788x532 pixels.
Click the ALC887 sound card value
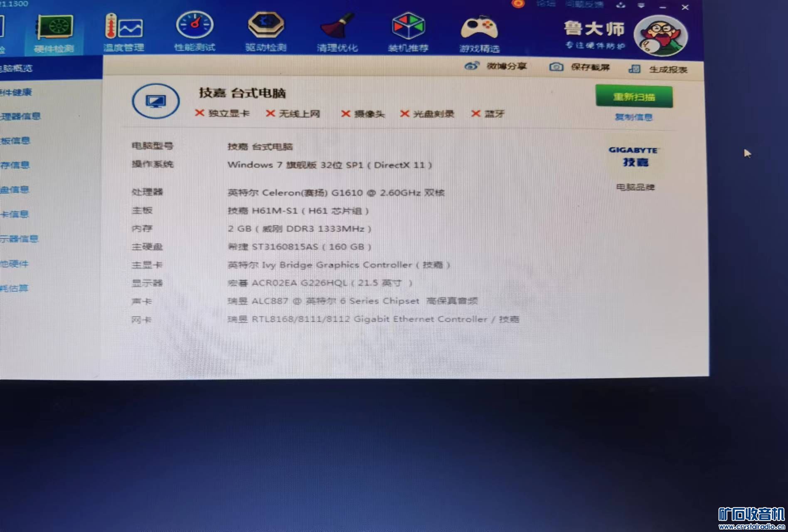(x=353, y=301)
